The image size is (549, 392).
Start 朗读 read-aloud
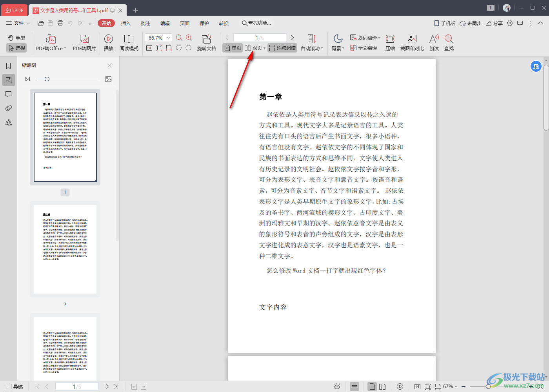pyautogui.click(x=434, y=43)
